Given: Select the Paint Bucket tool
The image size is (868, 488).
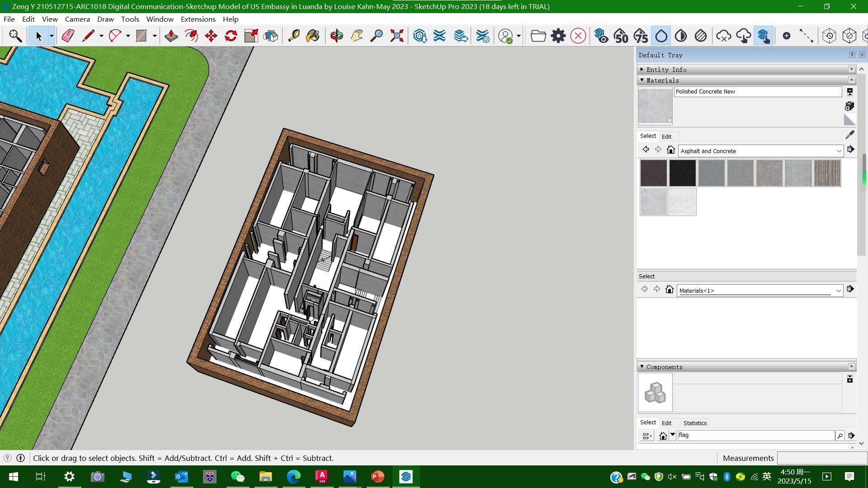Looking at the screenshot, I should point(313,36).
